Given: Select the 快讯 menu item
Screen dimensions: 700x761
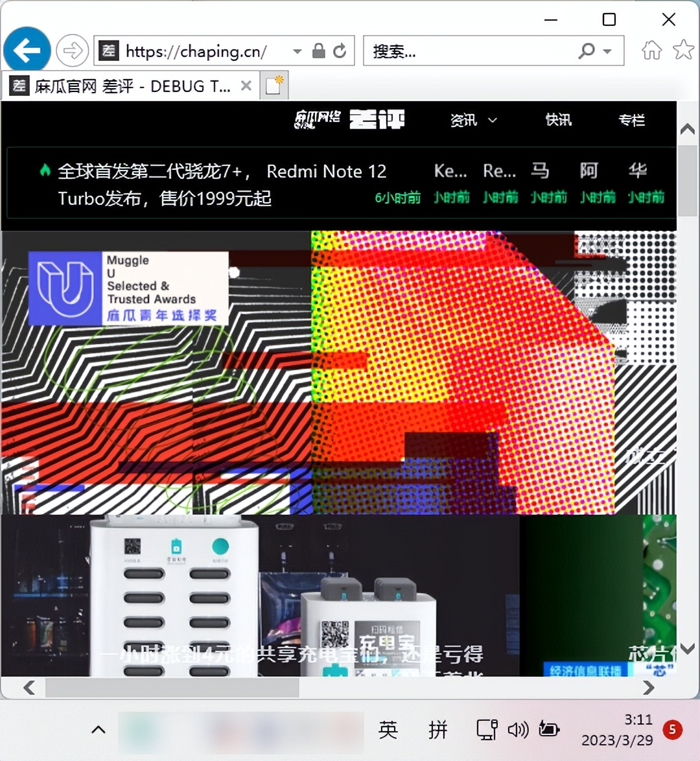Looking at the screenshot, I should [x=558, y=121].
